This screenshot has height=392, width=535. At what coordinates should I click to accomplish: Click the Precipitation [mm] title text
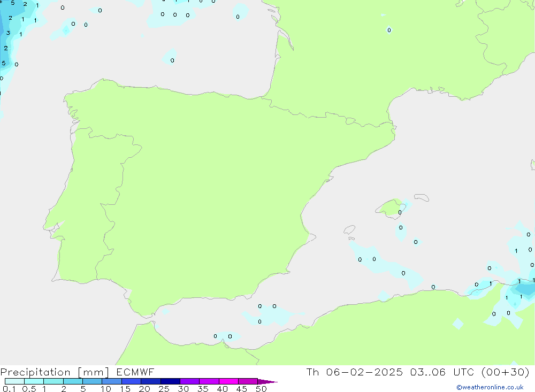click(x=55, y=372)
